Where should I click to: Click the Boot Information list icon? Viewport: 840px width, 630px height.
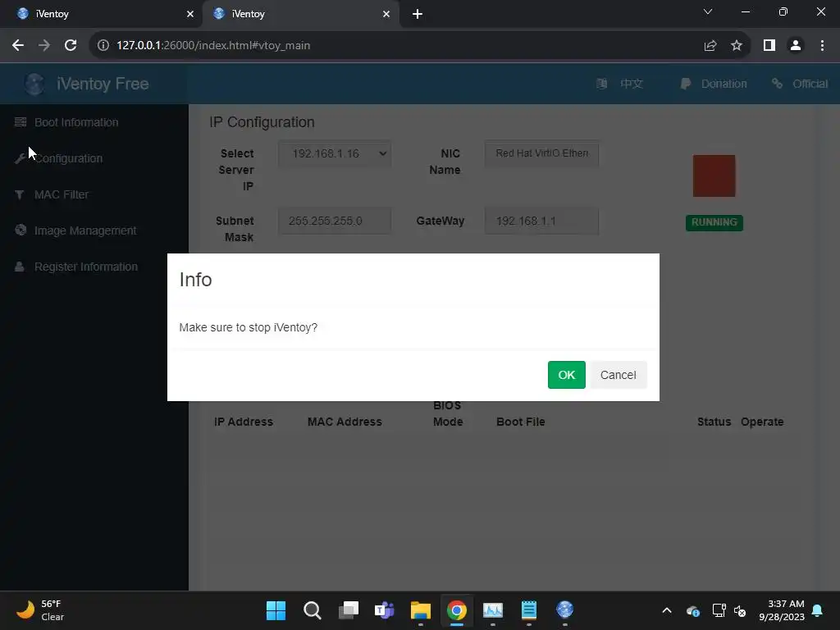pos(21,122)
